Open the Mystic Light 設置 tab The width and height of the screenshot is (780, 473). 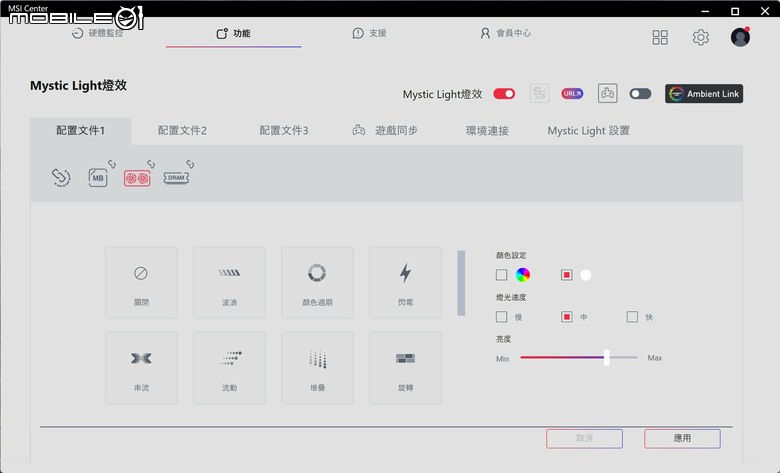point(588,131)
